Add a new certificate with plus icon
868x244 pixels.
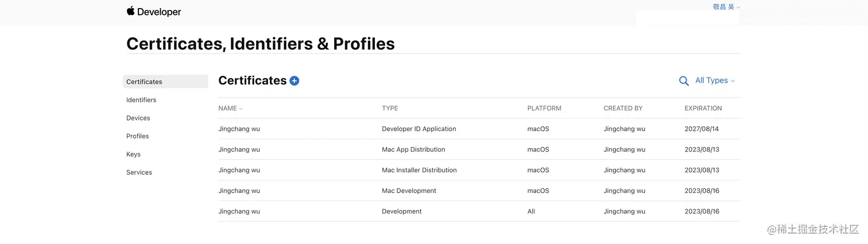click(294, 81)
